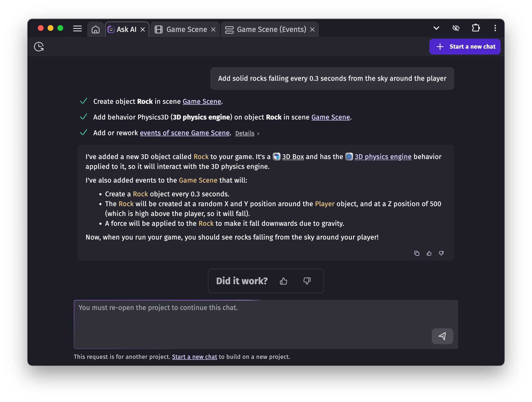
Task: Open the chevron dropdown near top right
Action: (436, 28)
